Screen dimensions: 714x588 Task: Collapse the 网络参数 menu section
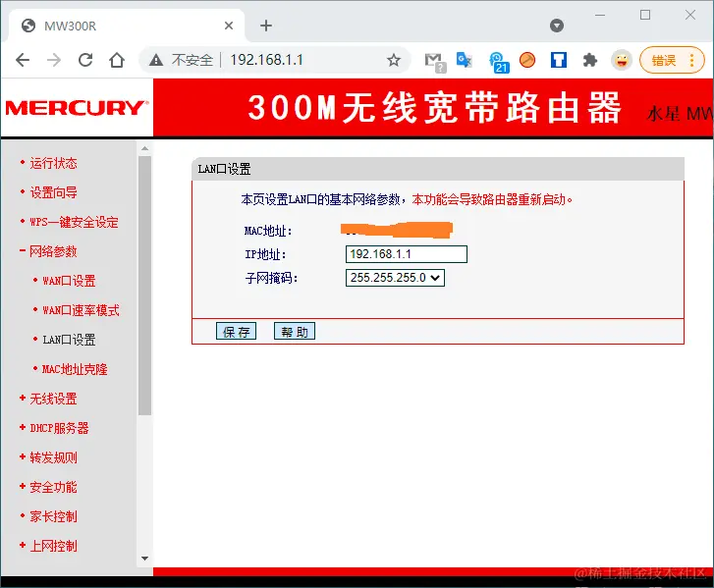tap(53, 251)
